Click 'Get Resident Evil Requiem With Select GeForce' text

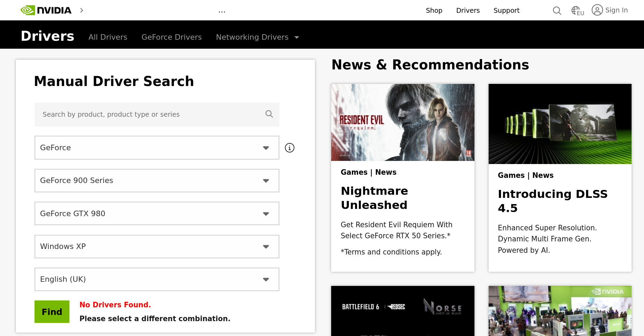click(396, 230)
